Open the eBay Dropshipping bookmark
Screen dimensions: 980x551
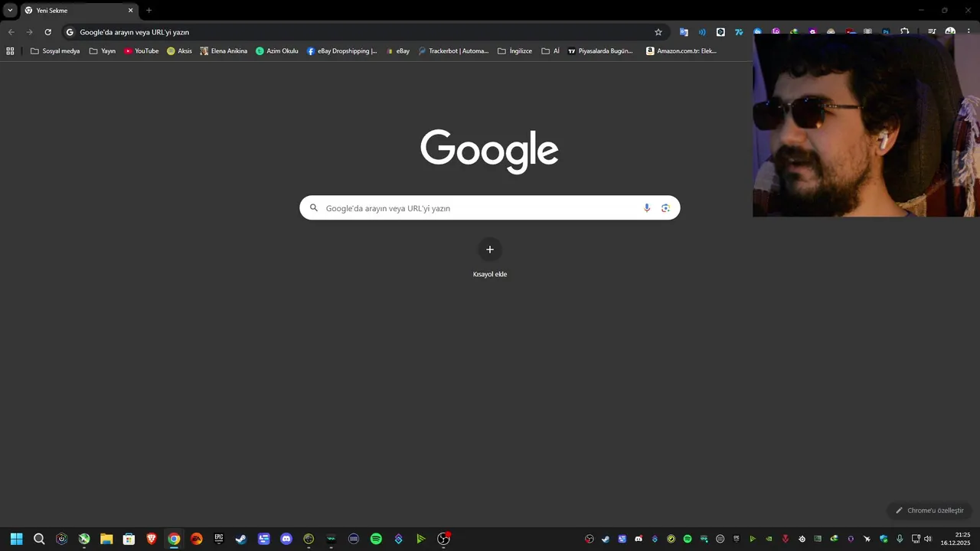[342, 51]
